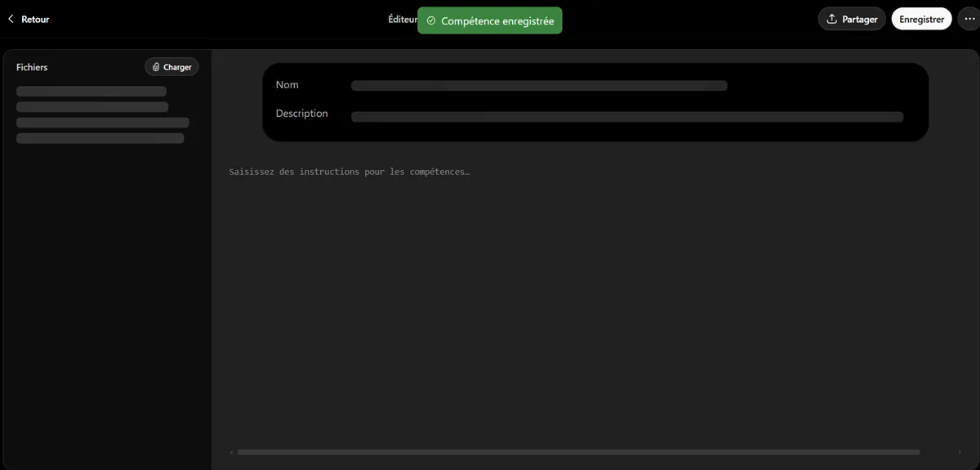Screen dimensions: 980x470
Task: Select the first loading file in Fichiers
Action: [x=91, y=92]
